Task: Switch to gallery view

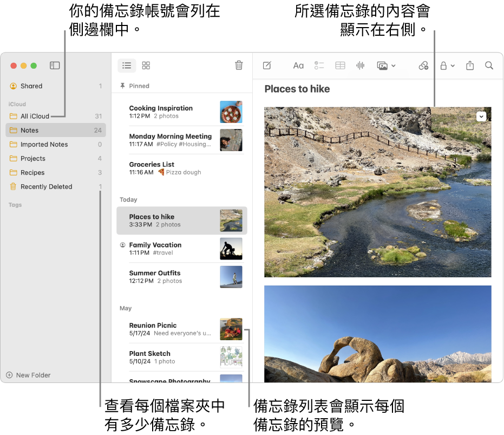Action: coord(146,66)
